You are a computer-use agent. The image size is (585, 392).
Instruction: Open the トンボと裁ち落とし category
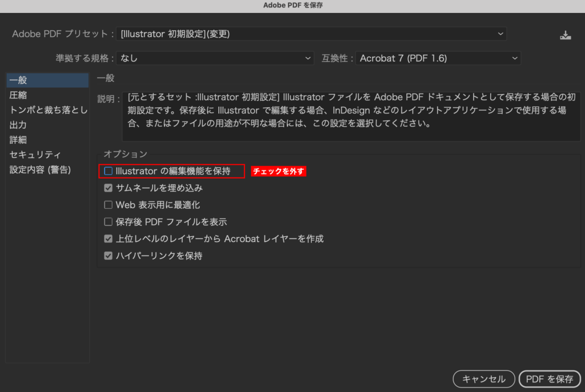(47, 110)
